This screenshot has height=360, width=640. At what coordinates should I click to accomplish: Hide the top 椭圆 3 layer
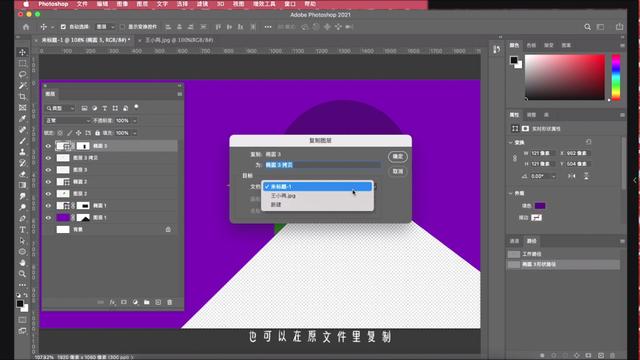pyautogui.click(x=48, y=146)
